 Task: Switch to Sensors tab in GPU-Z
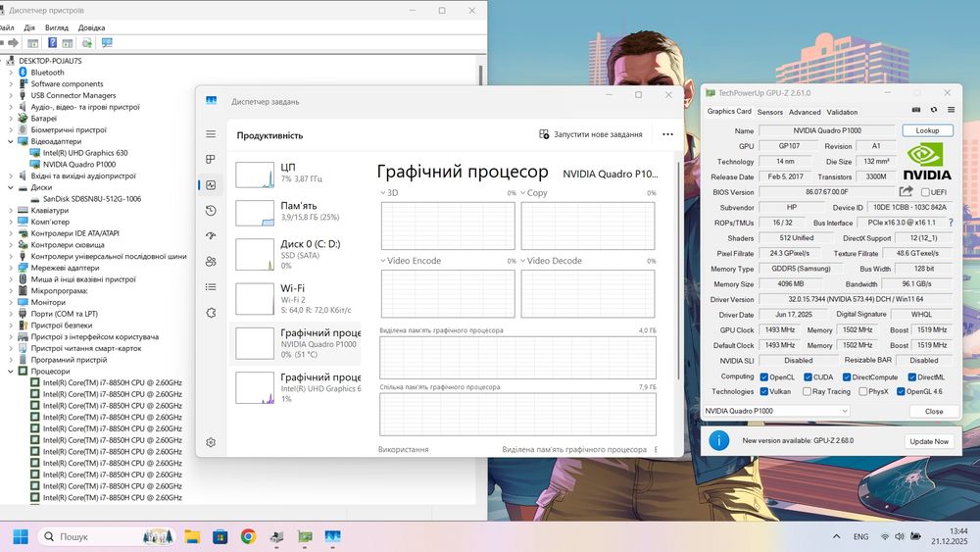coord(770,112)
